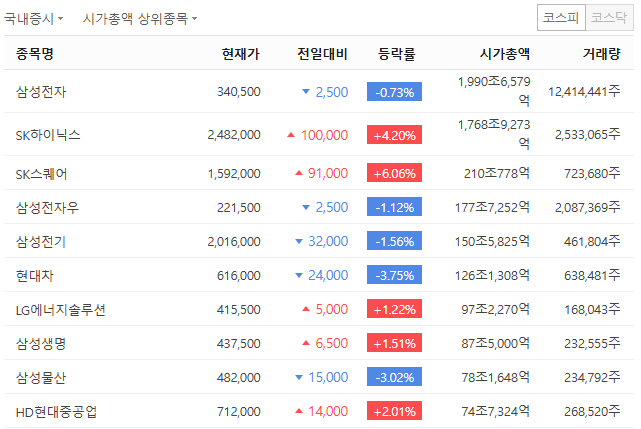Click the 종목명 column header
Image resolution: width=641 pixels, height=429 pixels.
[x=35, y=54]
